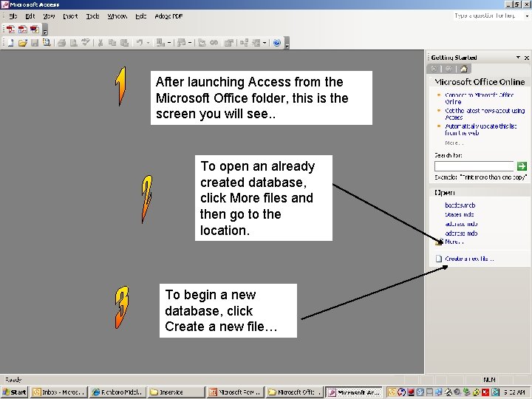The image size is (532, 399).
Task: Click More files link in Open section
Action: point(454,242)
